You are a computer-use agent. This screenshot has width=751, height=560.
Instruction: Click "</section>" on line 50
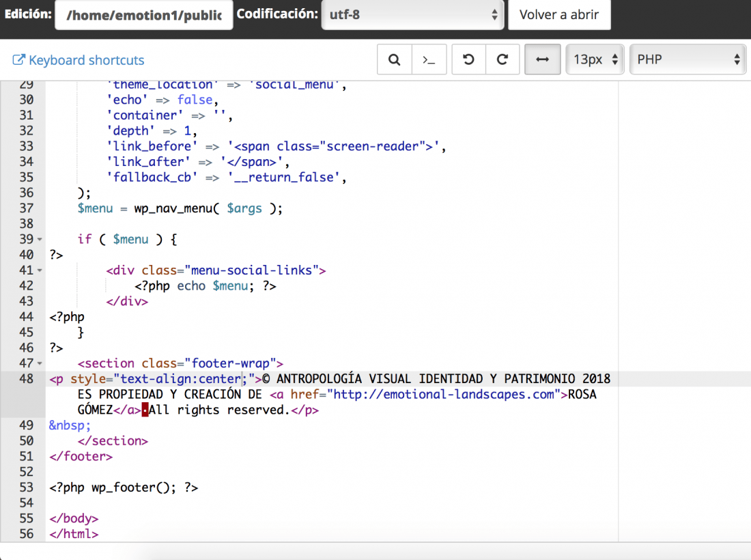coord(113,440)
